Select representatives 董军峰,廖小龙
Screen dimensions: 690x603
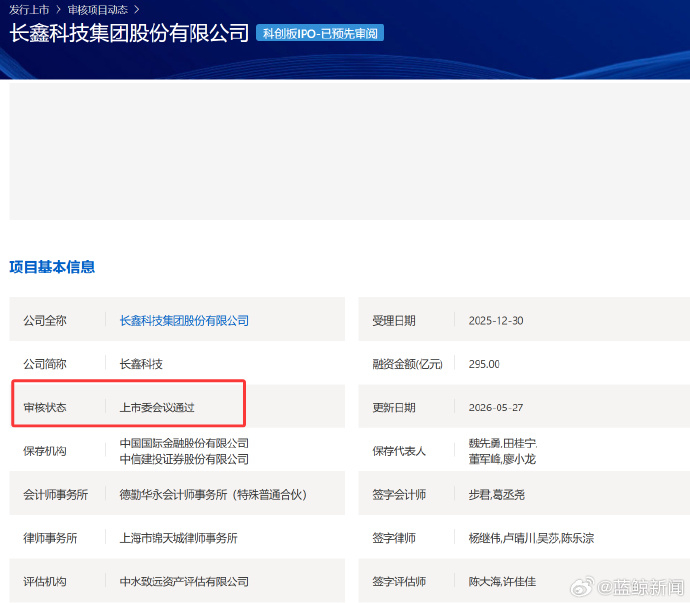502,459
